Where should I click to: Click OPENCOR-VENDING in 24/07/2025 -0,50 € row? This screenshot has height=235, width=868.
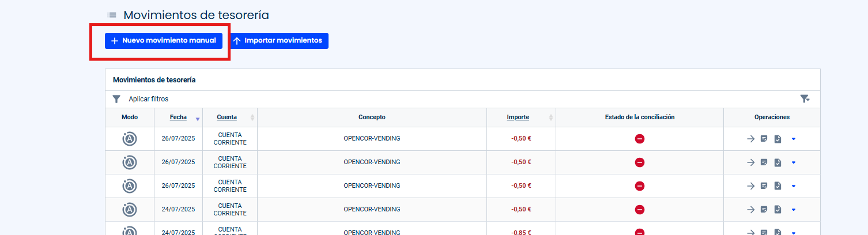pos(372,210)
